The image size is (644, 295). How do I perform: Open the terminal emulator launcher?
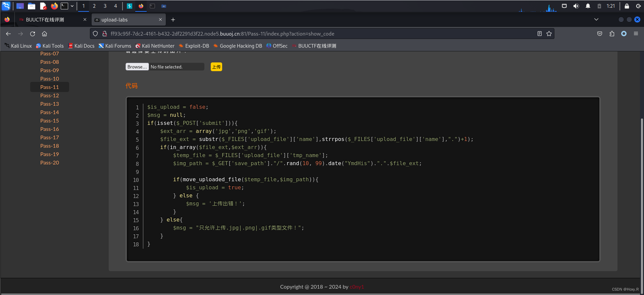click(x=64, y=6)
